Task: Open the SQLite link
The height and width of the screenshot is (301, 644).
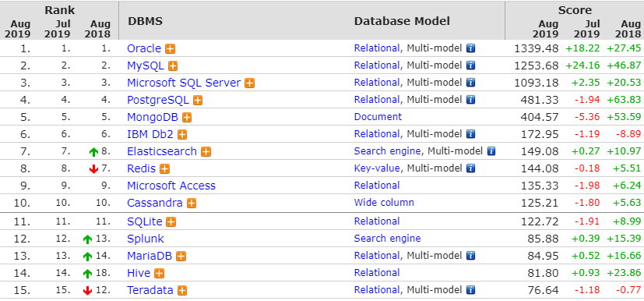Action: coord(145,222)
